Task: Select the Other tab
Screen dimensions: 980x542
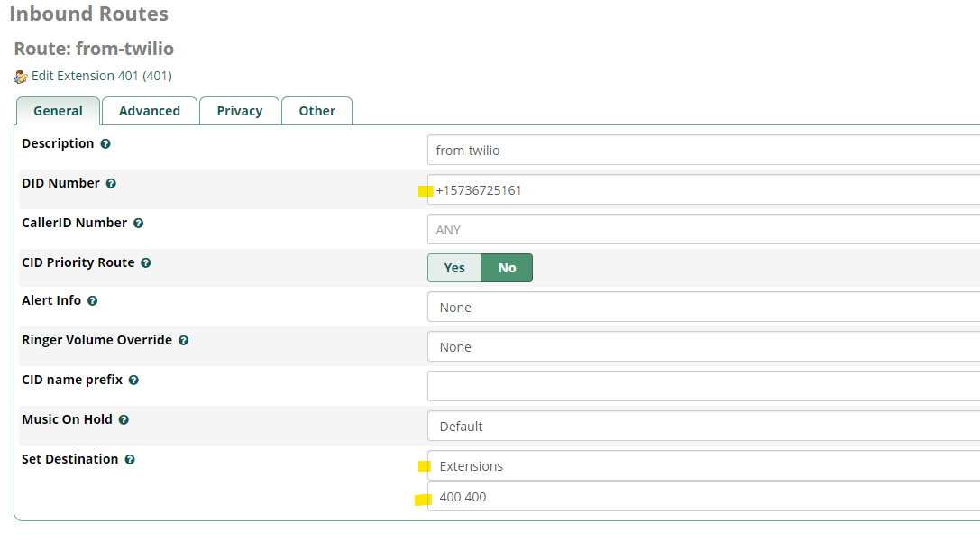Action: click(x=316, y=110)
